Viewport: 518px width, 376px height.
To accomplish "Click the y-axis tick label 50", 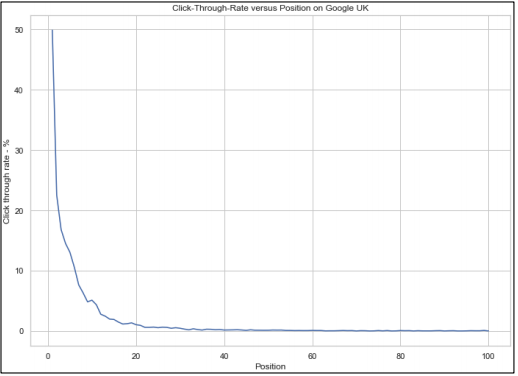I will pyautogui.click(x=19, y=30).
